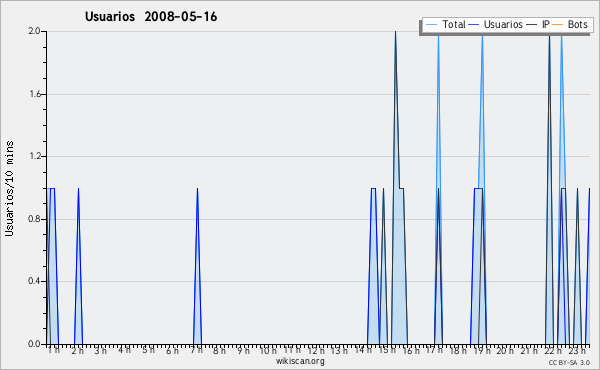Click the '12 h' x-axis label
This screenshot has width=600, height=370.
click(x=316, y=350)
